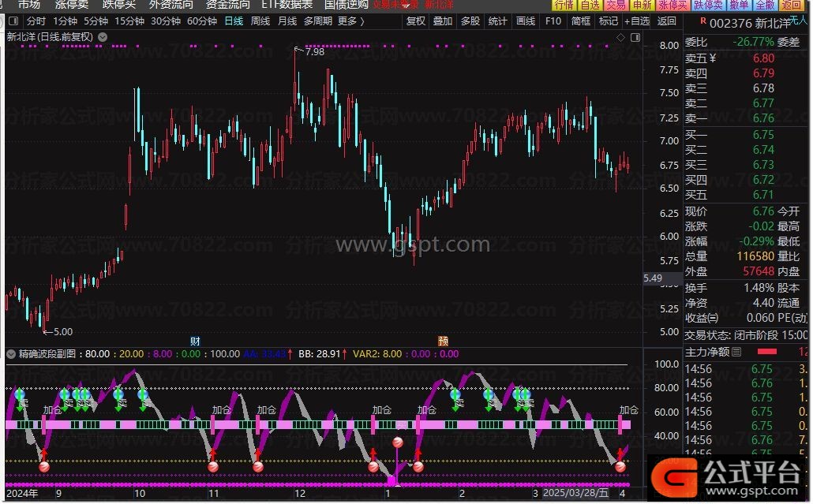Click the ¥ icon next to 卖五
Screen dimensions: 813x504
[x=713, y=58]
